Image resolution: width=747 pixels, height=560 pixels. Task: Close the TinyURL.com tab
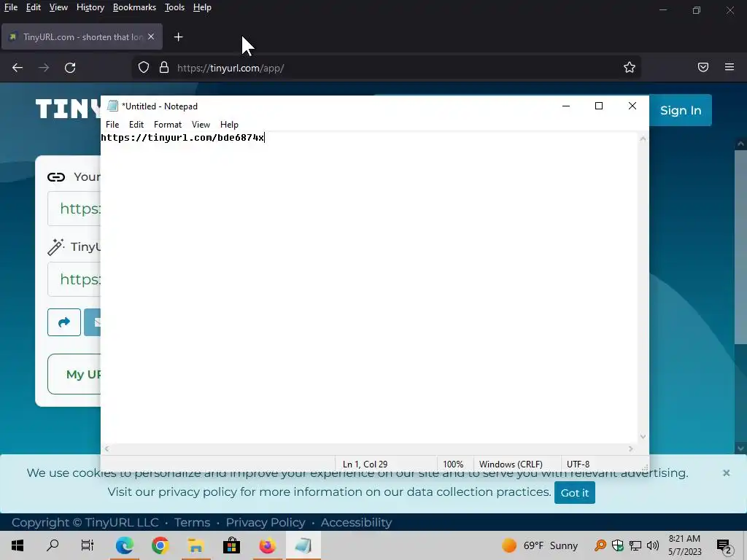pos(151,36)
